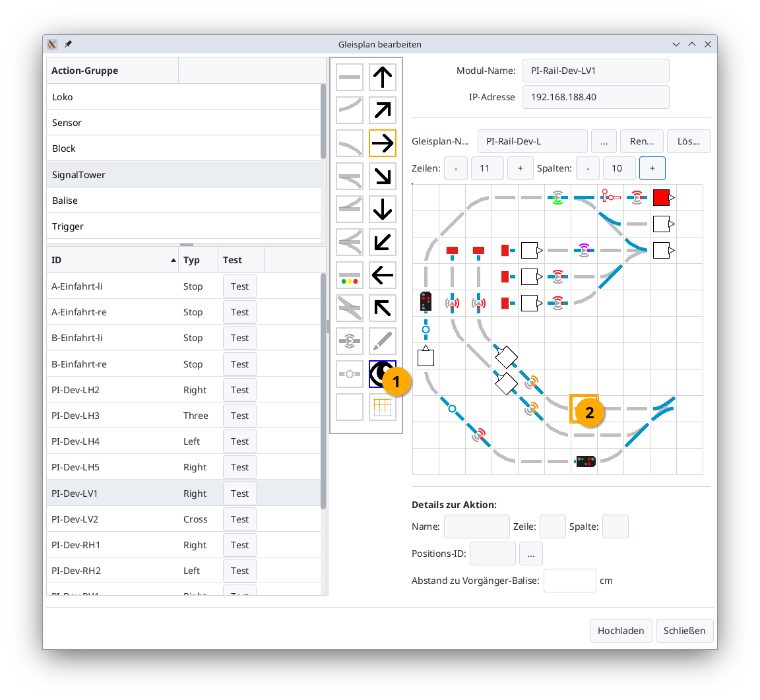Click the Modul-Name text field
Viewport: 760px width, 700px height.
(595, 71)
